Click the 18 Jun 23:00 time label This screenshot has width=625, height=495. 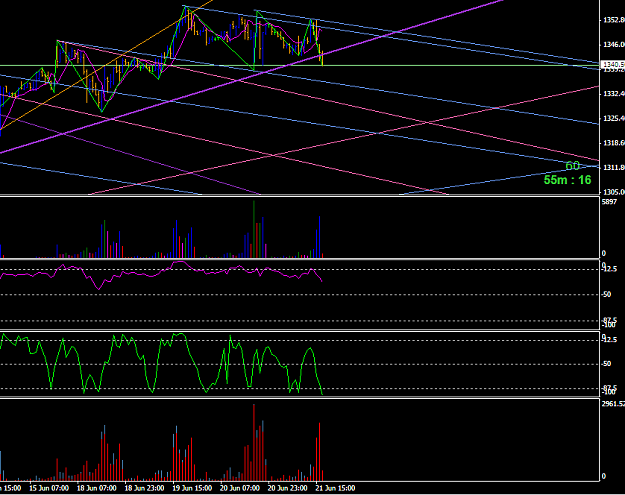coord(144,488)
